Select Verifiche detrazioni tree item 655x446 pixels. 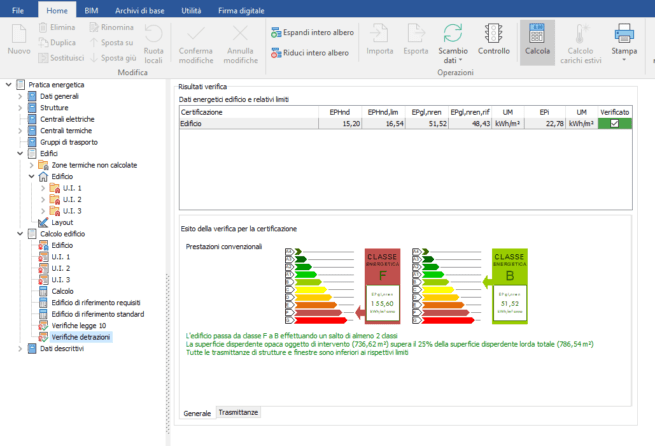81,337
